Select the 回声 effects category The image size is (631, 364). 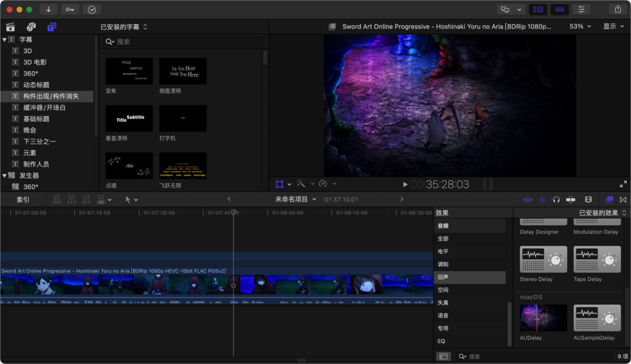(x=469, y=277)
